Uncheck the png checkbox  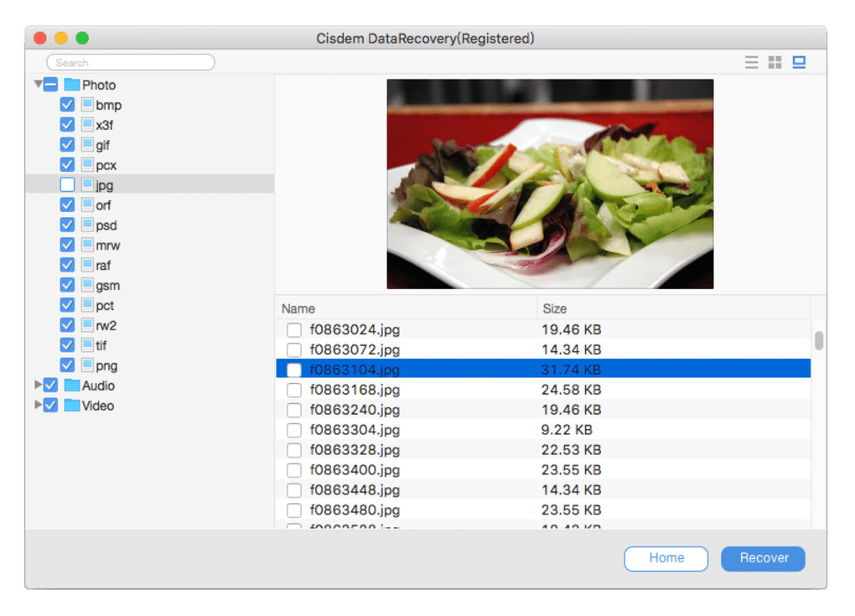tap(67, 365)
